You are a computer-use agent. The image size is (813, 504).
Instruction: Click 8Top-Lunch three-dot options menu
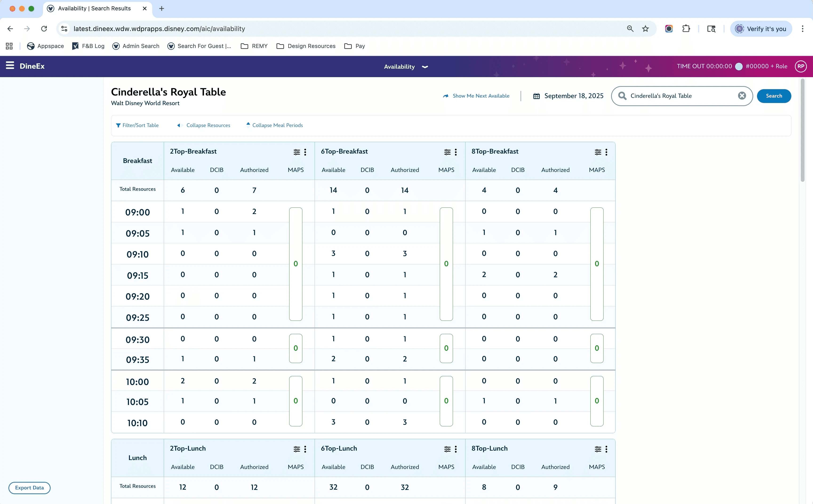pos(606,449)
